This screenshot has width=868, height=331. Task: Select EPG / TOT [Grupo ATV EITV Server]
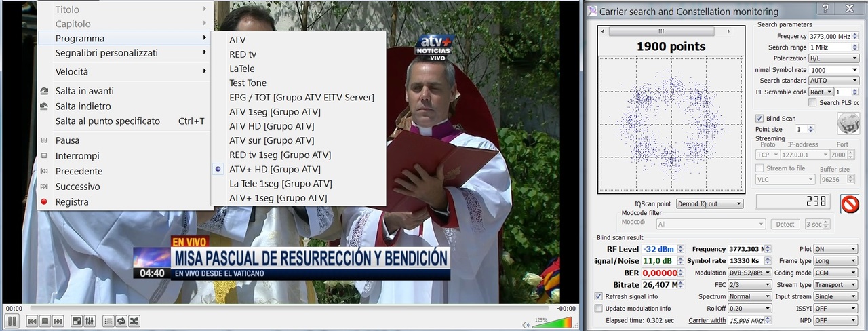click(x=298, y=97)
